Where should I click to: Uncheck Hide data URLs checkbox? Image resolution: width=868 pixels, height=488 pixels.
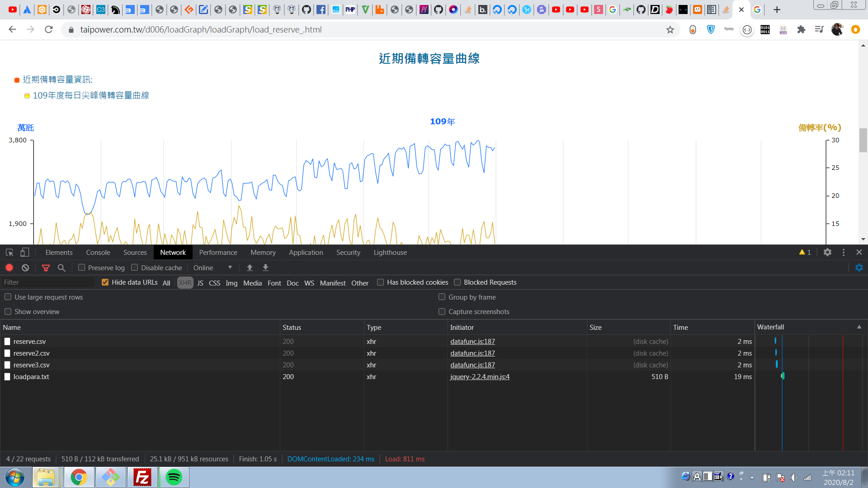pyautogui.click(x=105, y=282)
